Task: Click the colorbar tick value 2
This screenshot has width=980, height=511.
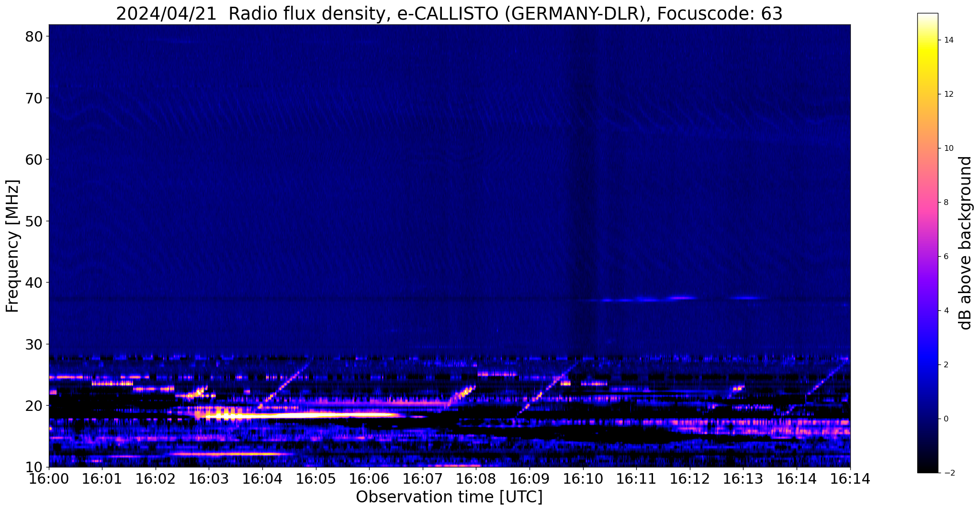Action: pyautogui.click(x=946, y=365)
